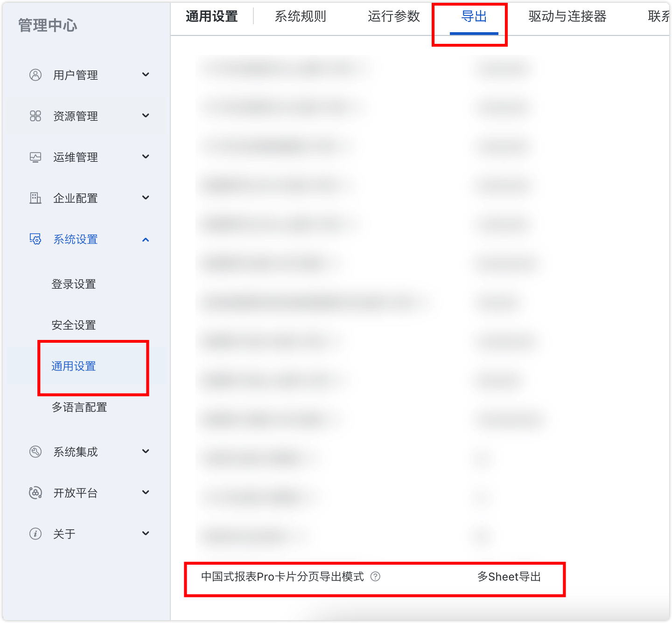The height and width of the screenshot is (623, 672).
Task: Open the 多Sheet导出 mode dropdown
Action: [509, 577]
